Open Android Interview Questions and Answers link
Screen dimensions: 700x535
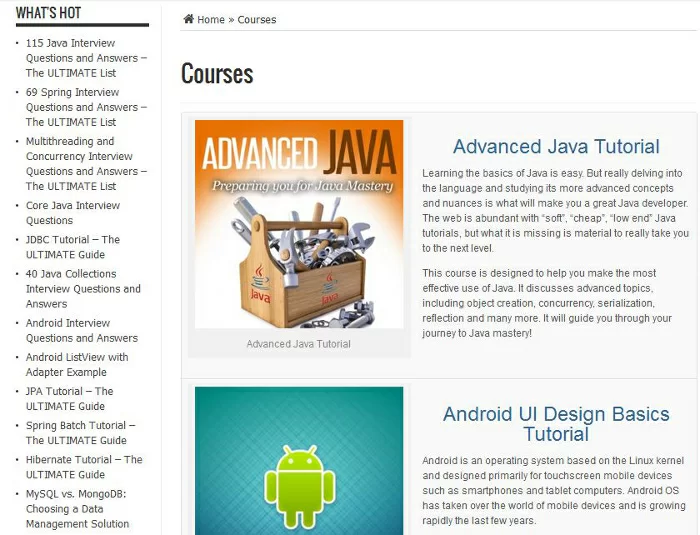pos(82,330)
